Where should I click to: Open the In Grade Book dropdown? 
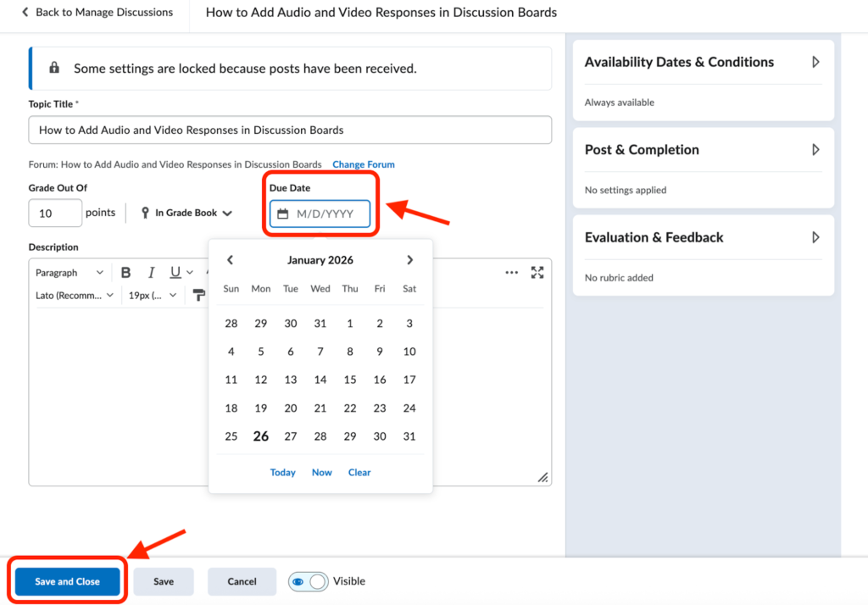click(186, 214)
